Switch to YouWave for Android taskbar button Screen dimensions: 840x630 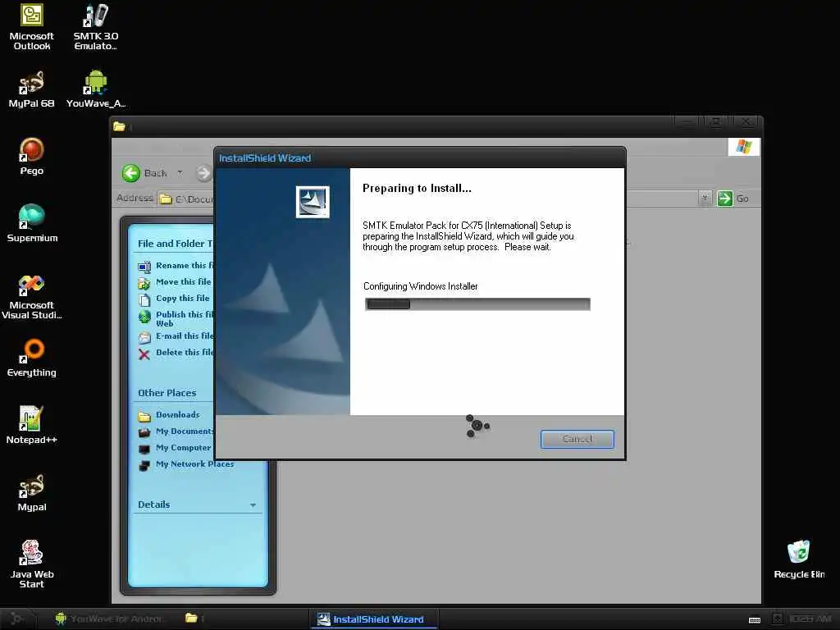point(109,619)
